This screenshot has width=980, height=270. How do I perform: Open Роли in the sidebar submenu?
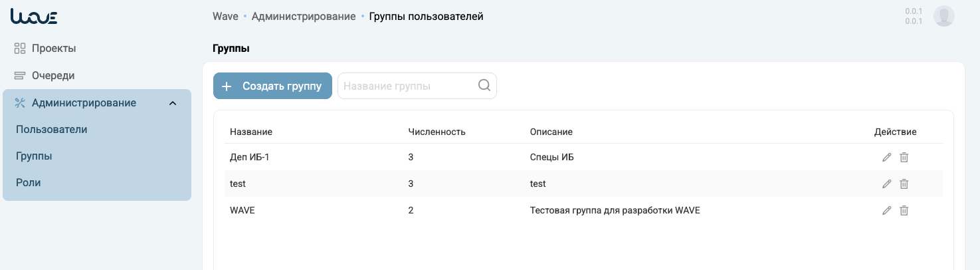pyautogui.click(x=29, y=183)
